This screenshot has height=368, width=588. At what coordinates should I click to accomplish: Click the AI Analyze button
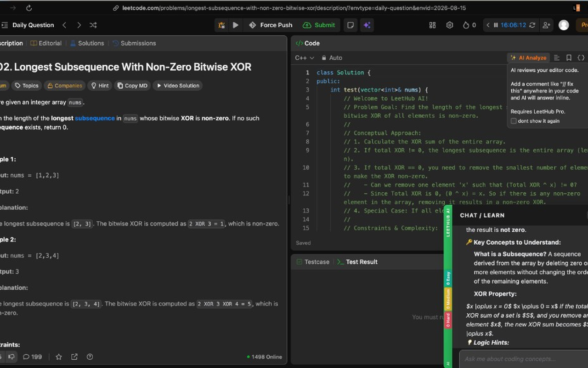click(528, 58)
